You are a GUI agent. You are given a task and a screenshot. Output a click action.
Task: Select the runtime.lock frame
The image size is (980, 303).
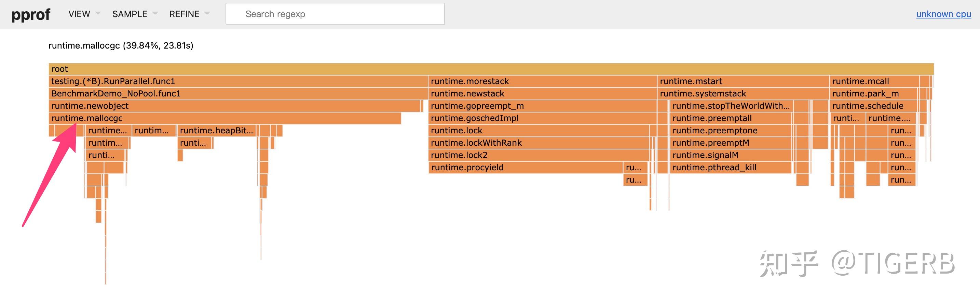(539, 131)
